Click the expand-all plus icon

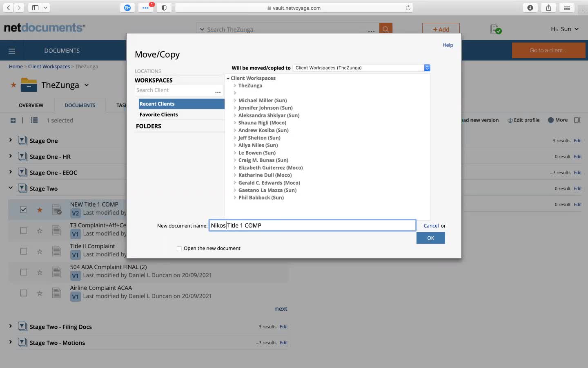(x=13, y=120)
